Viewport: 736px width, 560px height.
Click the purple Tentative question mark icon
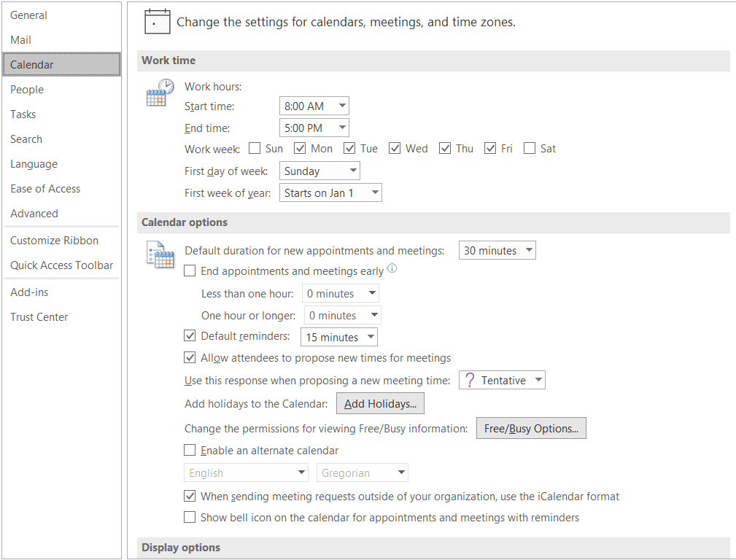470,380
